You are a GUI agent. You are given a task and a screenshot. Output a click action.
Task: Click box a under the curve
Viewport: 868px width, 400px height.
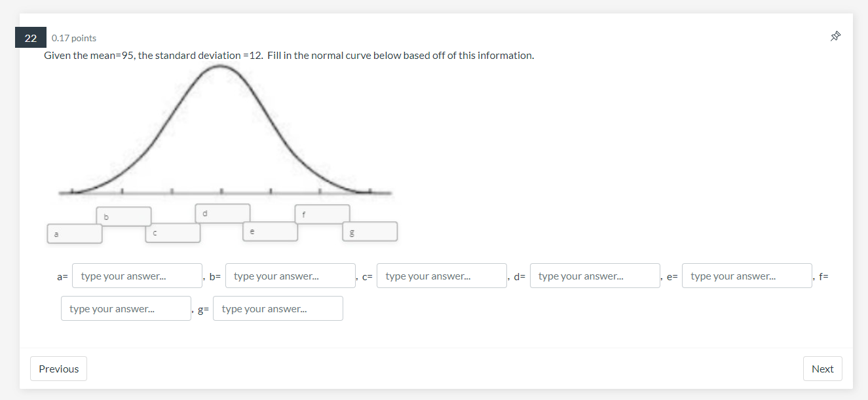point(75,234)
